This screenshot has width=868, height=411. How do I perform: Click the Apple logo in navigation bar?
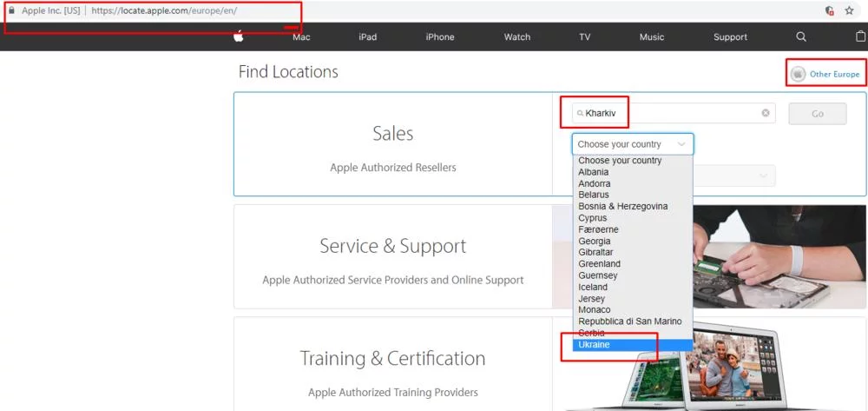click(239, 36)
